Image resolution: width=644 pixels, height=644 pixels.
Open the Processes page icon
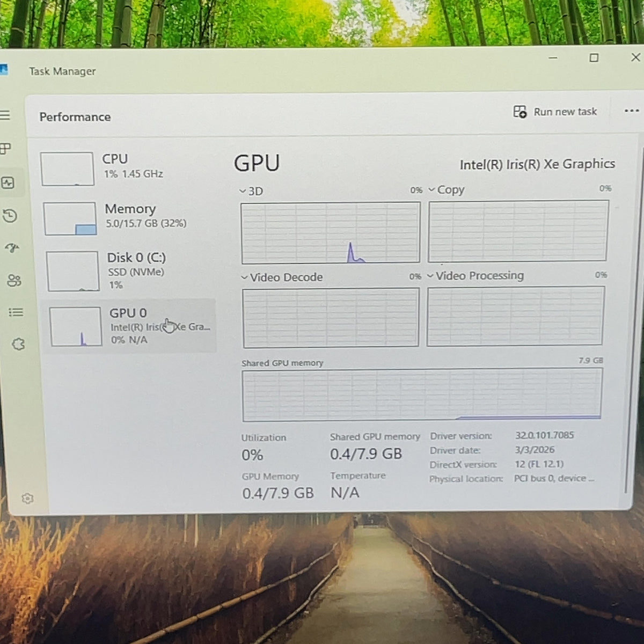click(5, 149)
